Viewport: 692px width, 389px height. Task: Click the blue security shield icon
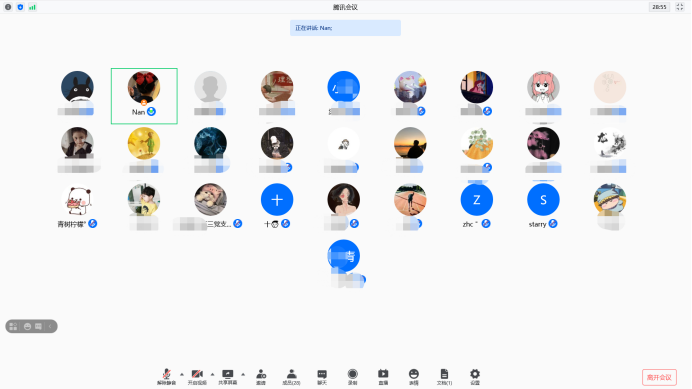pyautogui.click(x=20, y=7)
